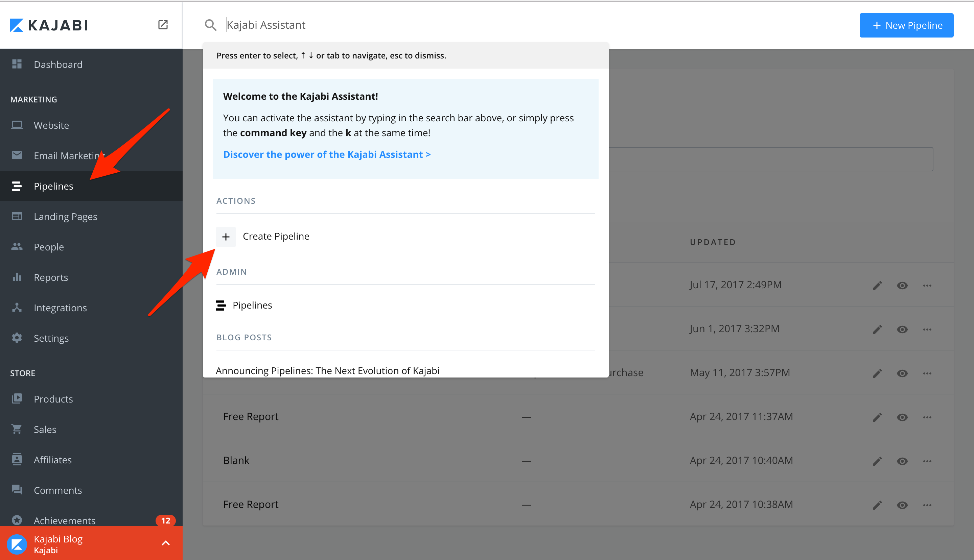This screenshot has height=560, width=974.
Task: Click the Achievements 12 badge
Action: tap(165, 520)
